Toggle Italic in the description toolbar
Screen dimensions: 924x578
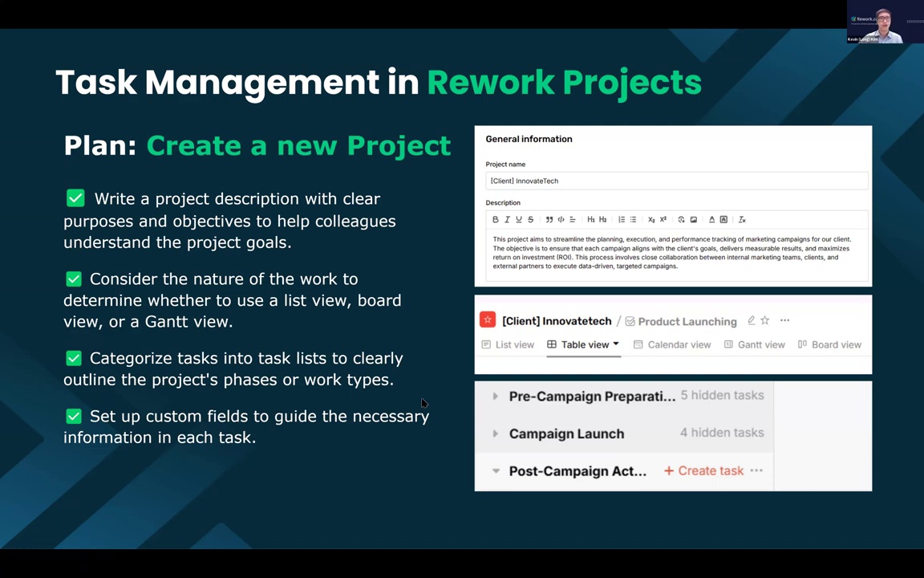point(507,219)
